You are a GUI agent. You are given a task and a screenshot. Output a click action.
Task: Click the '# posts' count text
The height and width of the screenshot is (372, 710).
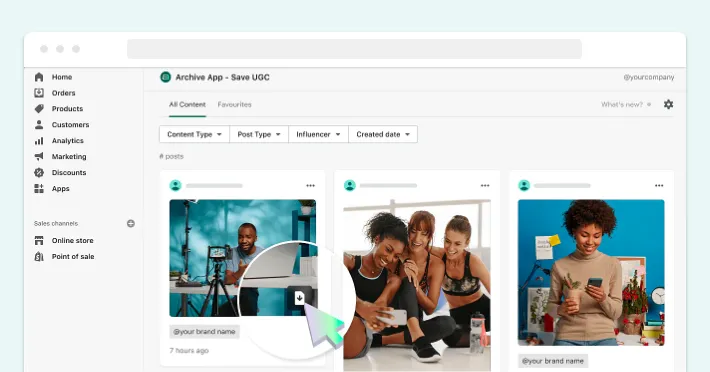[x=171, y=157]
